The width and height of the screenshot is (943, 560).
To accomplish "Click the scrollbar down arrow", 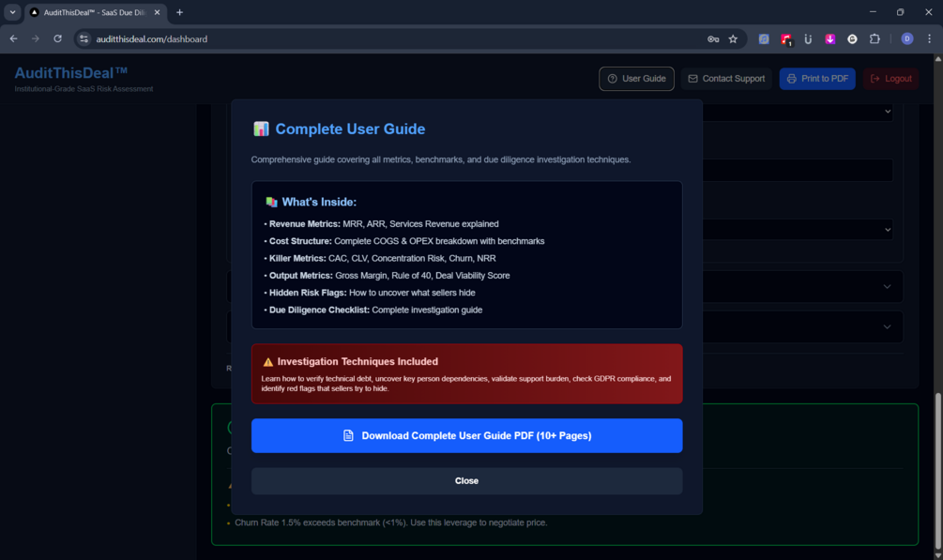I will click(x=938, y=556).
